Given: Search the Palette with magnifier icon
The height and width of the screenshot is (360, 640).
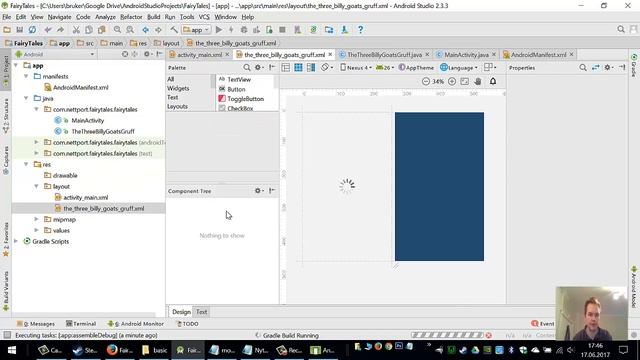Looking at the screenshot, I should pyautogui.click(x=247, y=68).
